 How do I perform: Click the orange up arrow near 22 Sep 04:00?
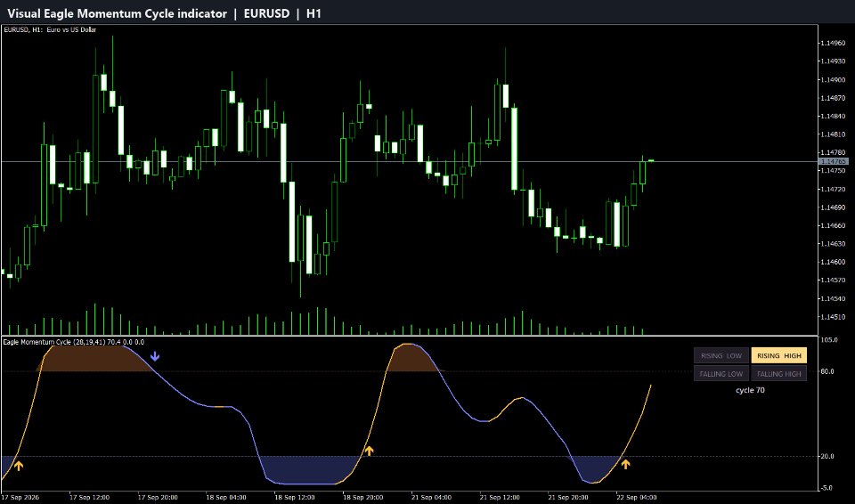(x=625, y=464)
